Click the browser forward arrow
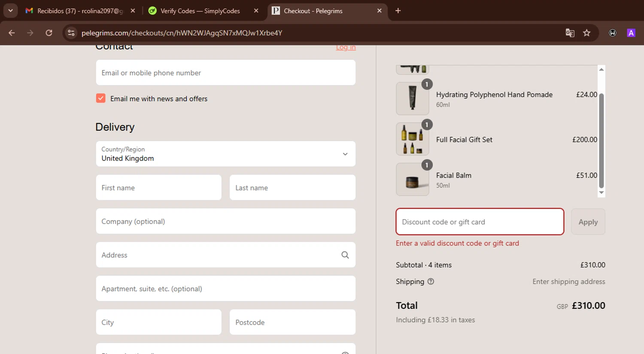 point(30,33)
